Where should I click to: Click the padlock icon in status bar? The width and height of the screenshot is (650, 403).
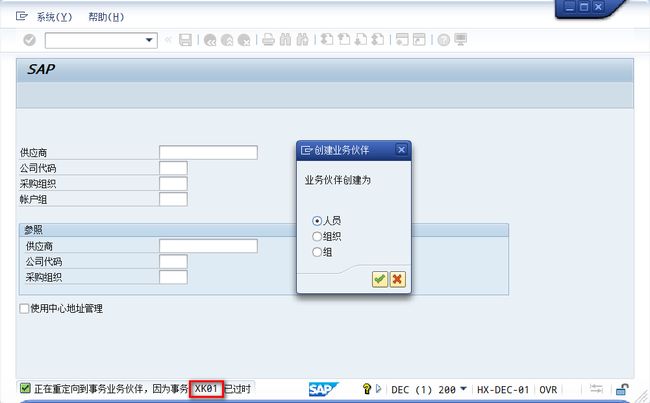(x=622, y=389)
